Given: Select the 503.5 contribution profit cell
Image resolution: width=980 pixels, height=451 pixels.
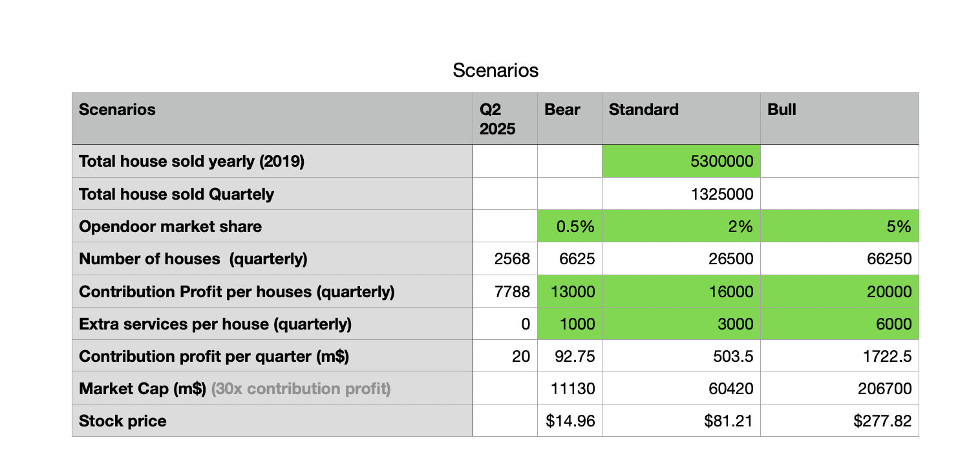Looking at the screenshot, I should (681, 356).
